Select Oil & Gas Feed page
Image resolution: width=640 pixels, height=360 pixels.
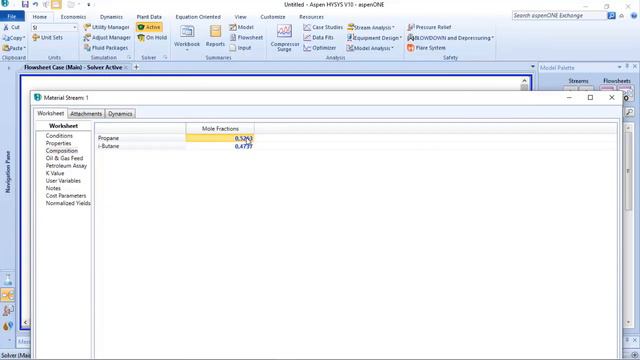coord(64,158)
